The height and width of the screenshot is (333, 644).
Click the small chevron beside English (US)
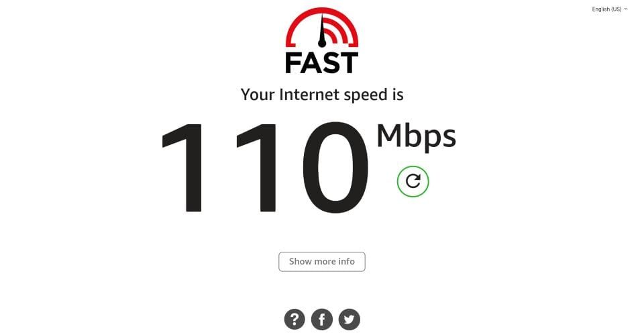click(x=625, y=9)
